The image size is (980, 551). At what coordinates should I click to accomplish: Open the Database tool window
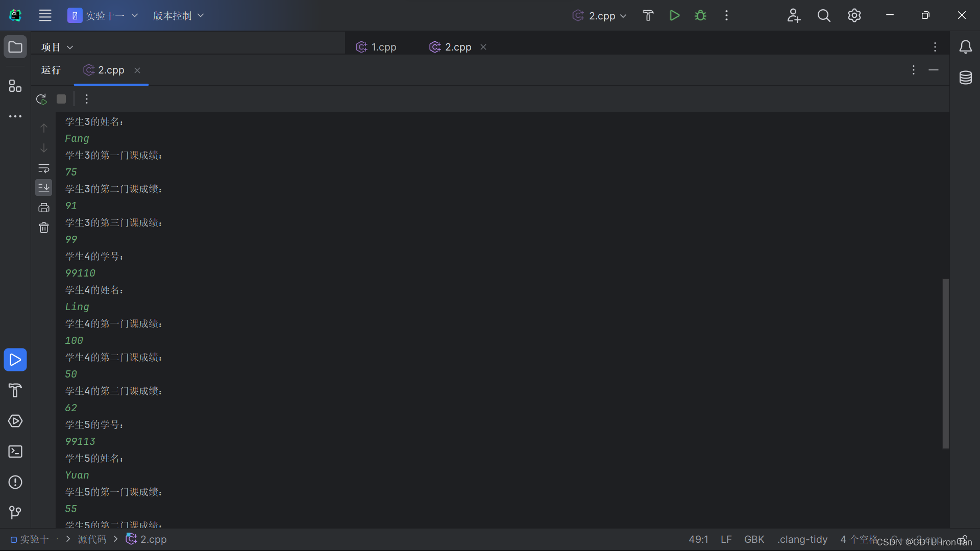click(x=965, y=78)
